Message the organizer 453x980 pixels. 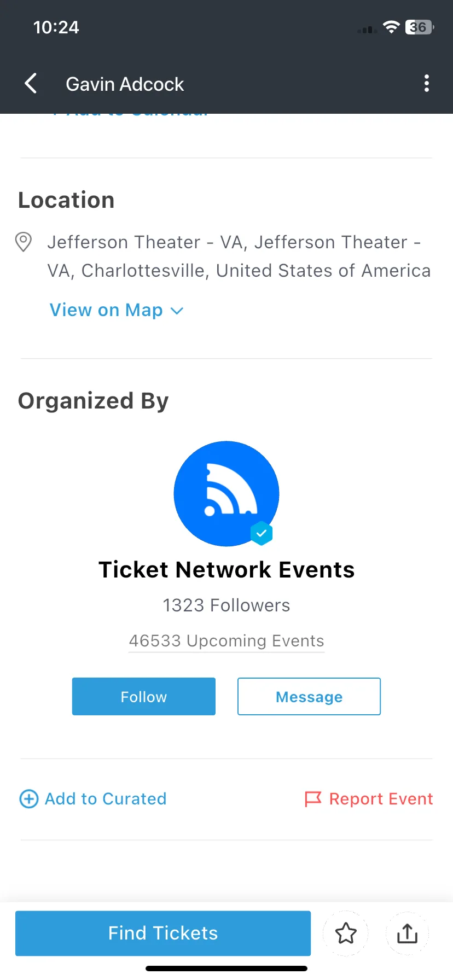(x=309, y=697)
